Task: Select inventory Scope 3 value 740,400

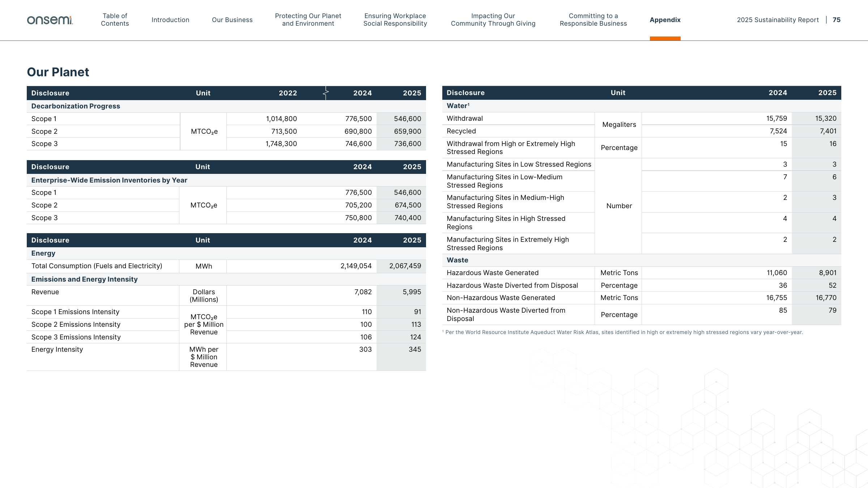Action: (x=408, y=218)
